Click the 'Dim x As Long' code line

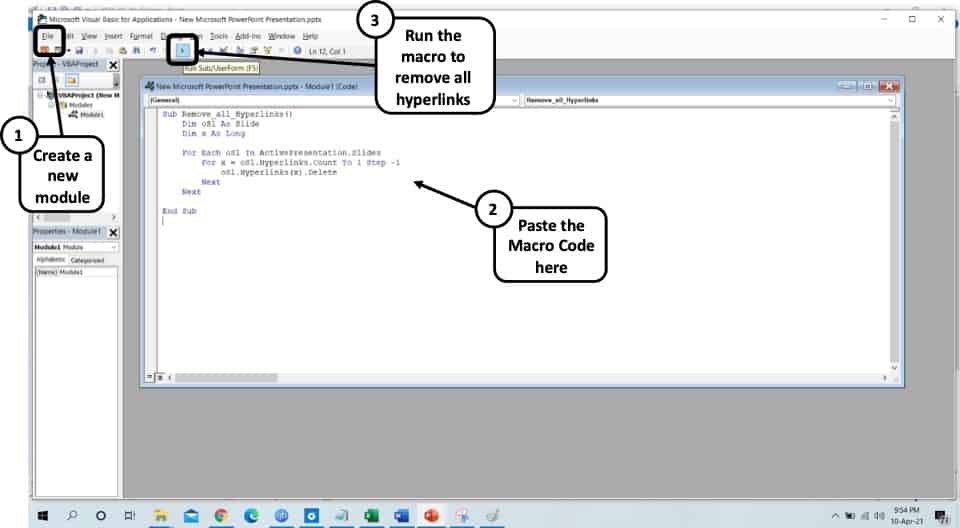point(213,134)
